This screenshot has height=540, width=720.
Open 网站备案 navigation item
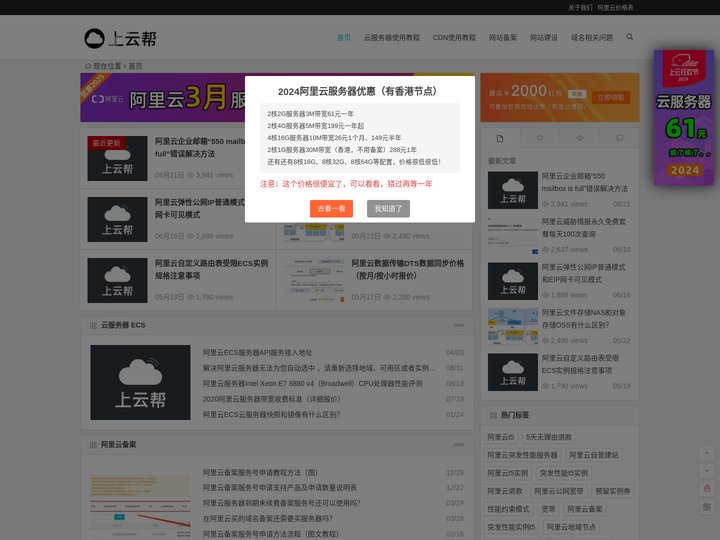pyautogui.click(x=503, y=38)
